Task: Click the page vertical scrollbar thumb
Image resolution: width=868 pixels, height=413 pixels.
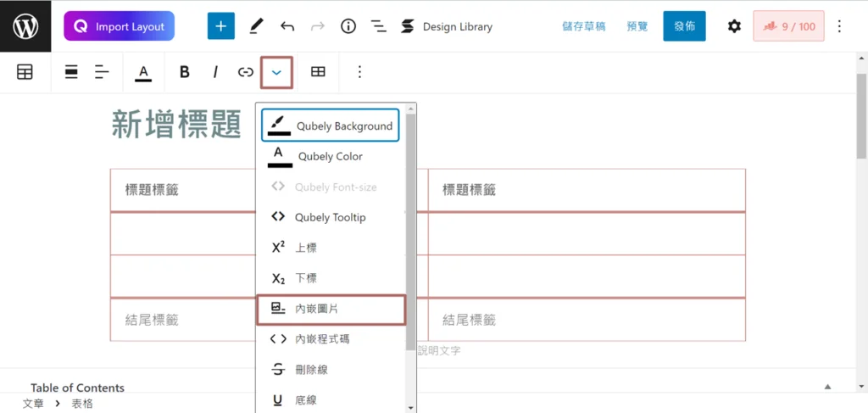Action: click(862, 115)
